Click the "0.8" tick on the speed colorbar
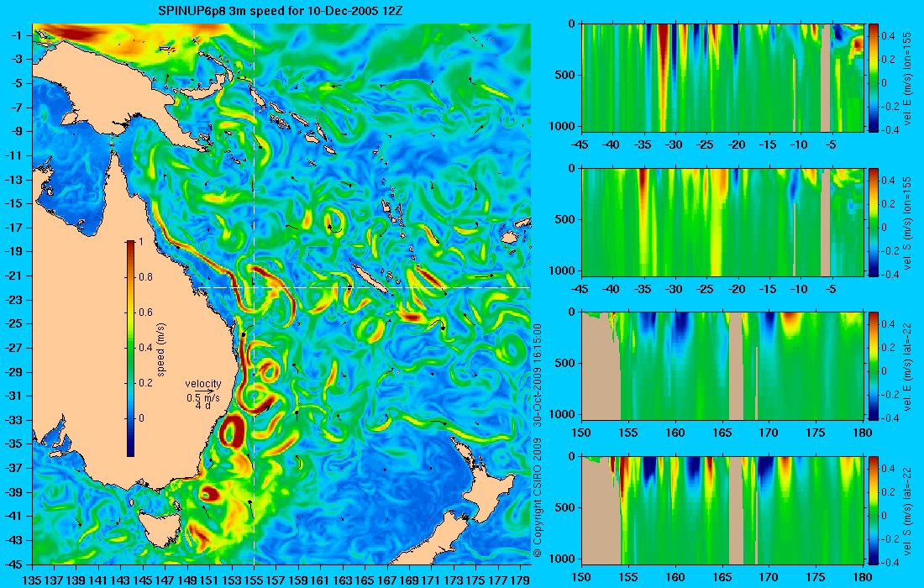The height and width of the screenshot is (588, 924). tap(145, 277)
